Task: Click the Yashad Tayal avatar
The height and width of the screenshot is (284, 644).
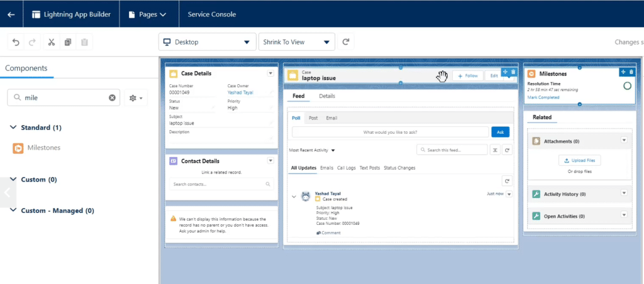Action: click(x=306, y=197)
